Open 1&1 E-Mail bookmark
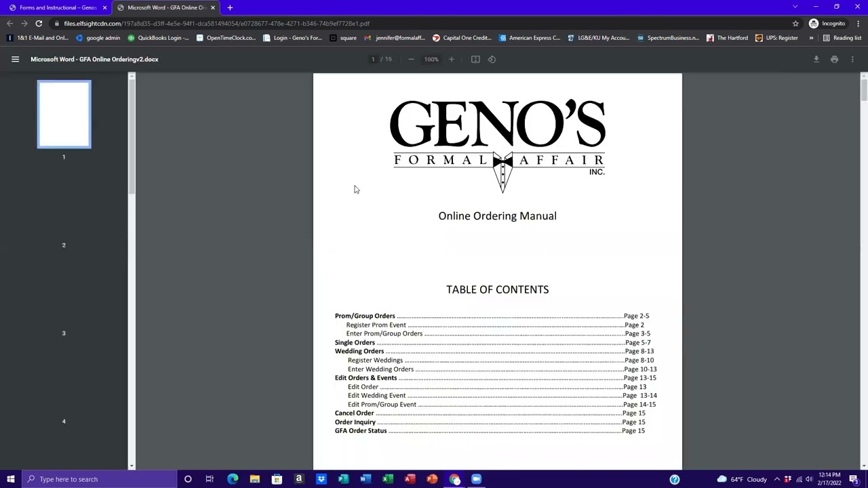 tap(37, 38)
